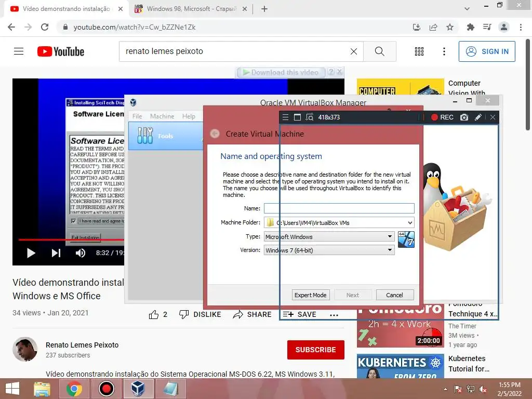
Task: Seek on the red video progress bar
Action: [71, 240]
